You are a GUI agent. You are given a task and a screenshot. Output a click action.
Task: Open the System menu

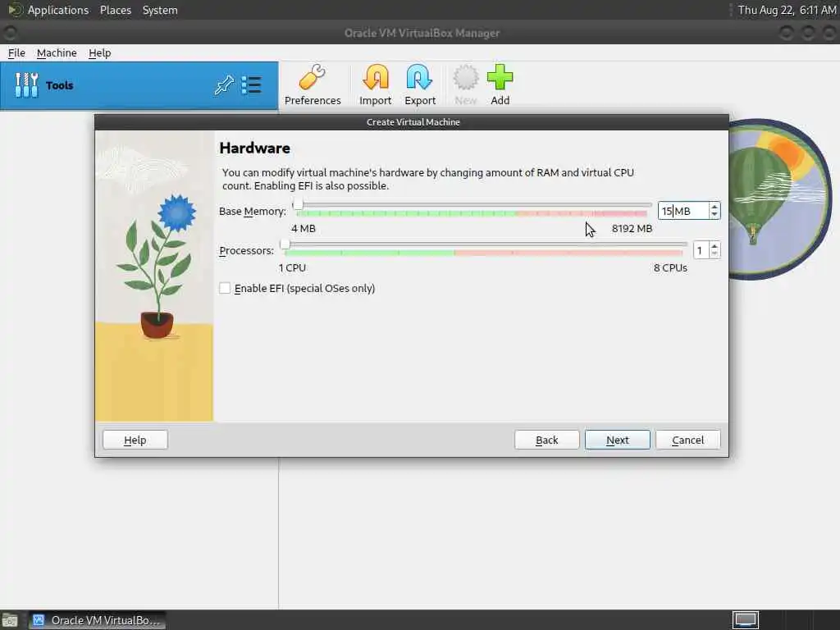coord(160,10)
